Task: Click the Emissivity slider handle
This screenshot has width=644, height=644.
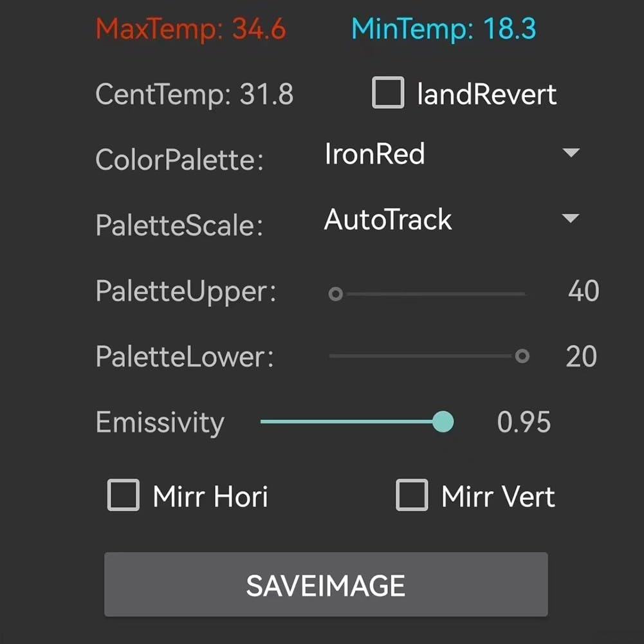Action: coord(443,421)
